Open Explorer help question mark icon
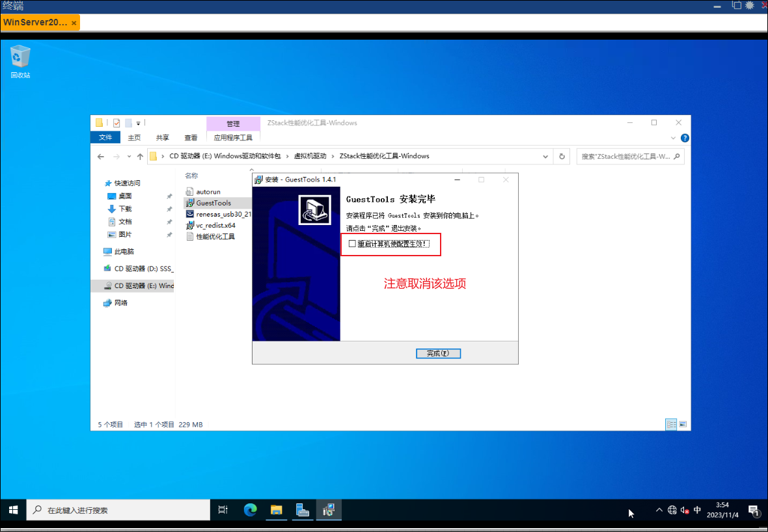The image size is (768, 532). tap(685, 138)
